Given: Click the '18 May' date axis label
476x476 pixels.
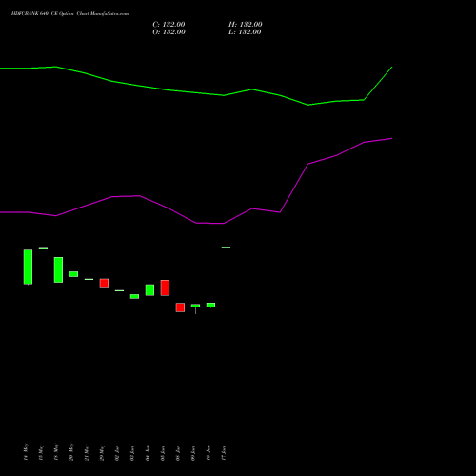Looking at the screenshot, I should point(56,452).
